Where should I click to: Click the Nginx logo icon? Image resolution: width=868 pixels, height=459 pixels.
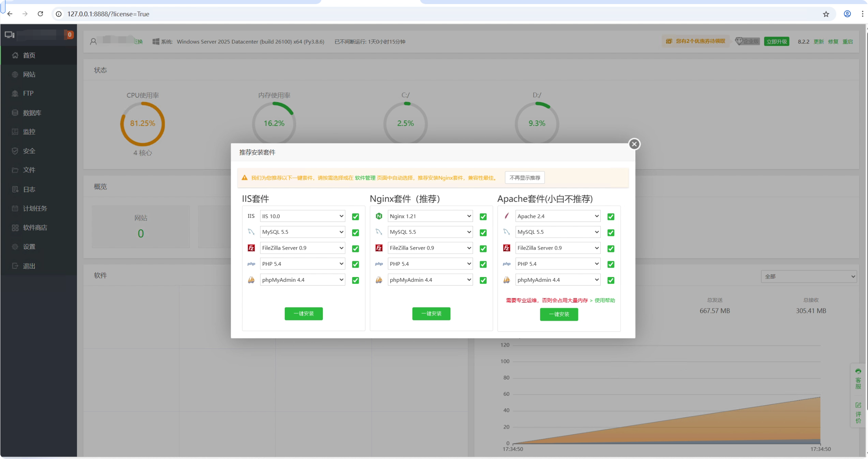click(379, 216)
